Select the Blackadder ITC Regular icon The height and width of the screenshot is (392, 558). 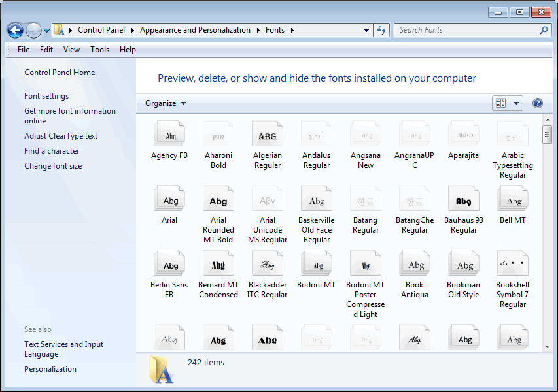pos(268,263)
